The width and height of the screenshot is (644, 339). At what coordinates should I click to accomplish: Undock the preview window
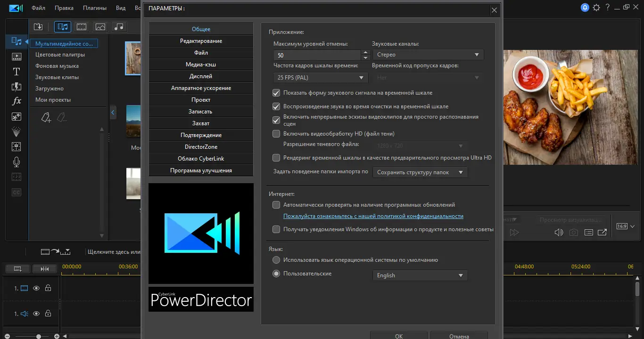(x=602, y=232)
